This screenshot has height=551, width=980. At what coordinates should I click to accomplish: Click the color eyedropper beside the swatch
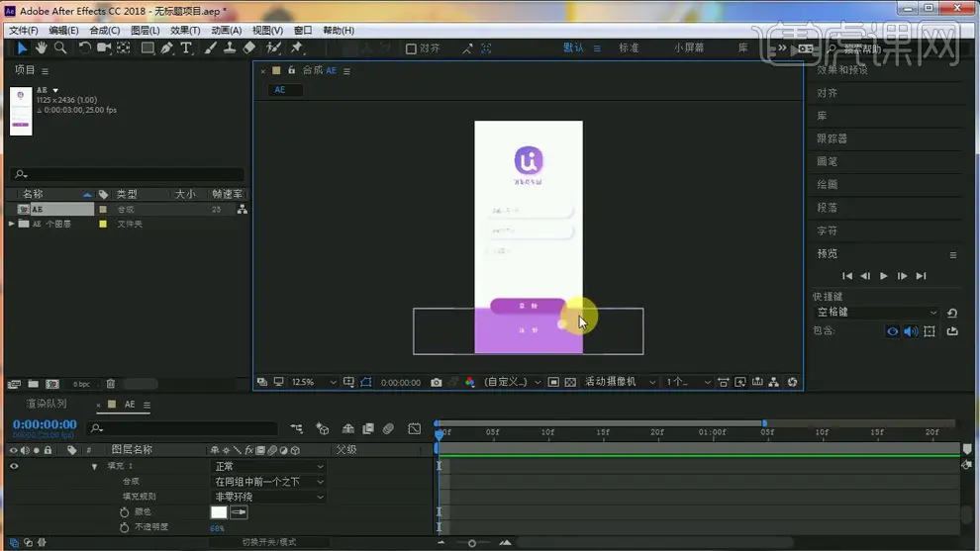point(239,512)
